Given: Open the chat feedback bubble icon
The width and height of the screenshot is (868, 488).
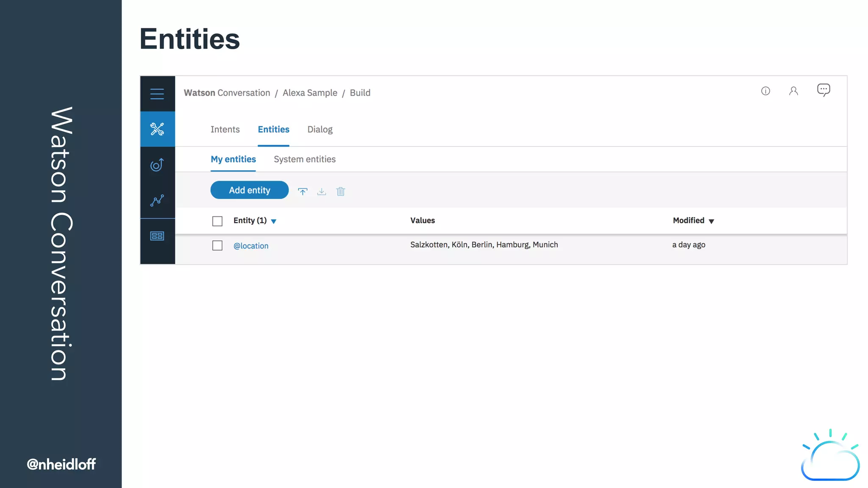Looking at the screenshot, I should coord(823,90).
